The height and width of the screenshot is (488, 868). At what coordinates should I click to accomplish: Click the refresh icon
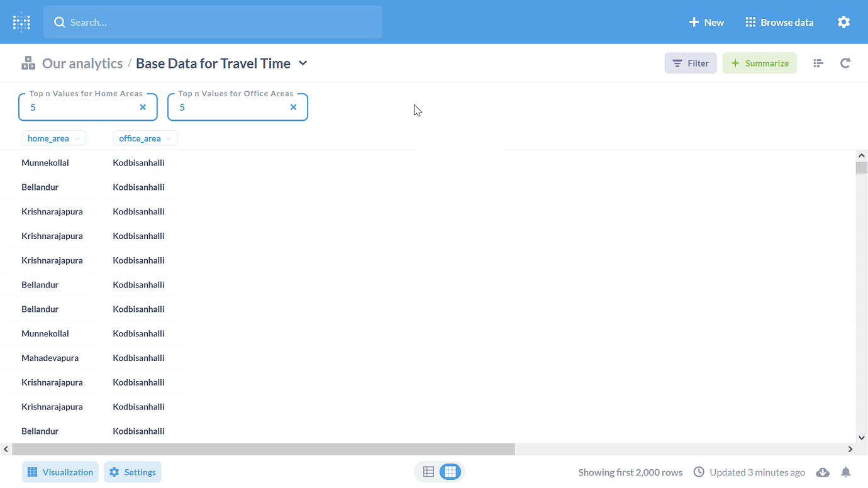[x=845, y=63]
